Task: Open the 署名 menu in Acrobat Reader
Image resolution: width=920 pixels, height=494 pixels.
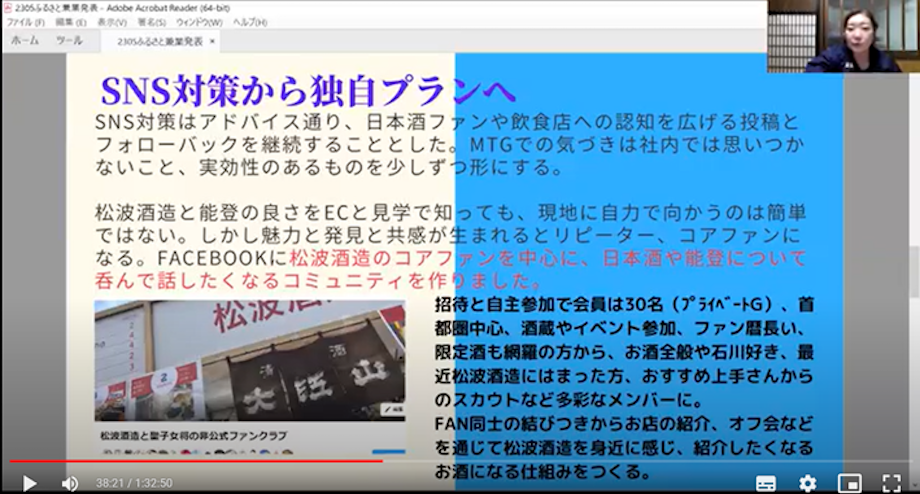Action: [x=151, y=22]
